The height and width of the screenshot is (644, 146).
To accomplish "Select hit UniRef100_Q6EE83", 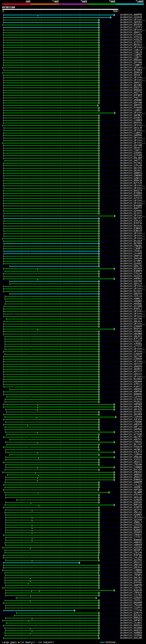I will pyautogui.click(x=131, y=294).
